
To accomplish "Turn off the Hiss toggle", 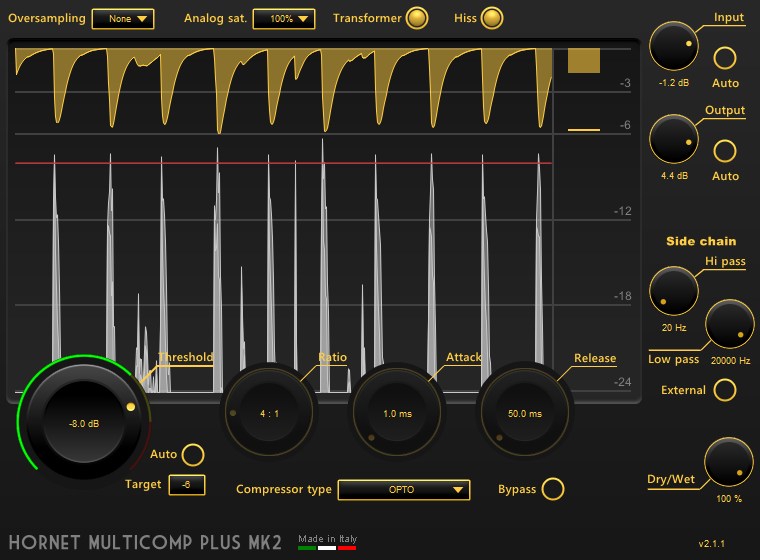I will click(x=492, y=18).
